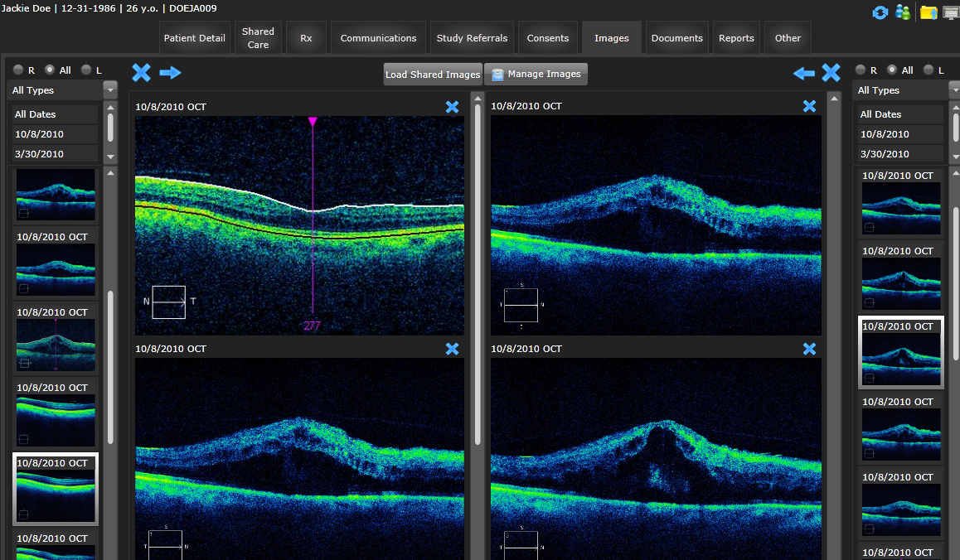Select the R radio button in right panel
The height and width of the screenshot is (560, 960).
861,70
